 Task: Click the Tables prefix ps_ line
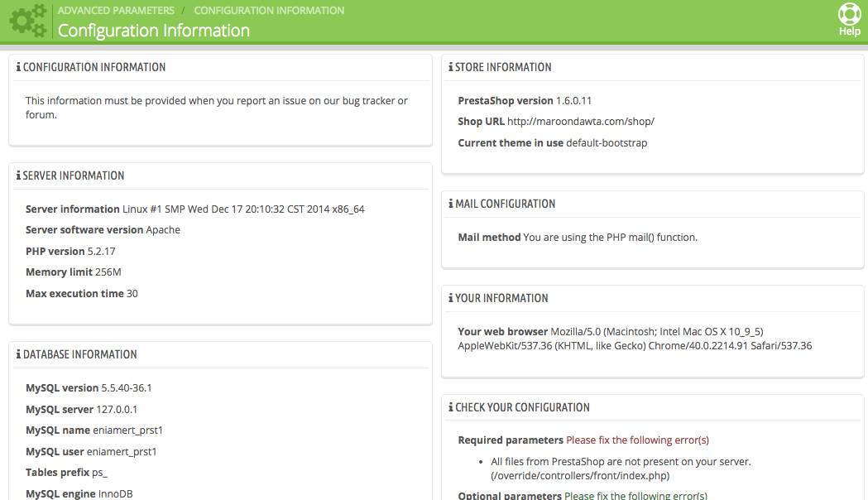coord(66,473)
